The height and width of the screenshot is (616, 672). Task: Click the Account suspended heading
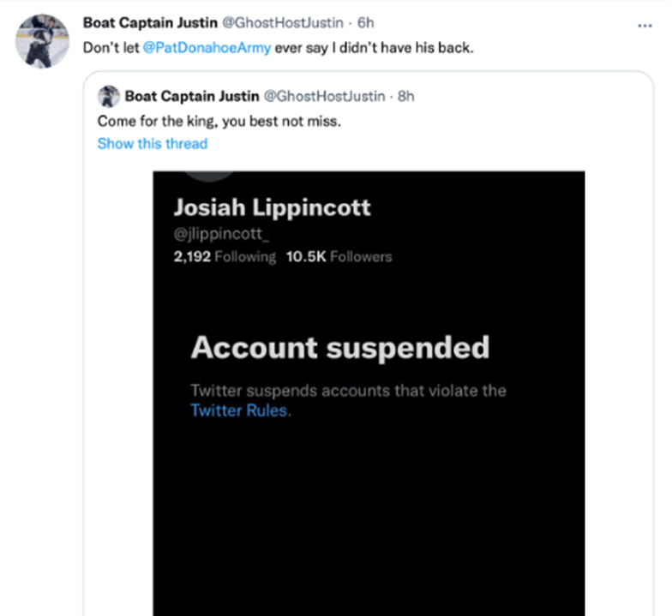tap(339, 348)
